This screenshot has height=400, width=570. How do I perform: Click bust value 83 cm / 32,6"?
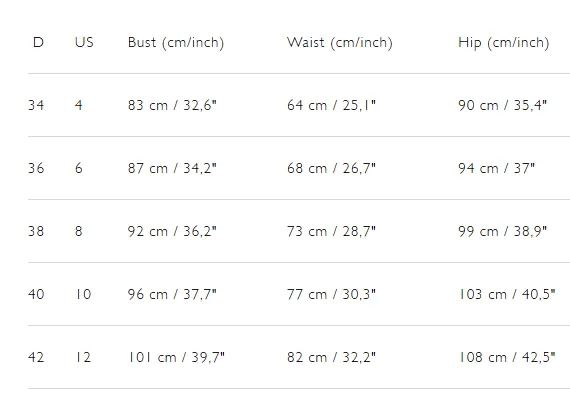tap(172, 105)
